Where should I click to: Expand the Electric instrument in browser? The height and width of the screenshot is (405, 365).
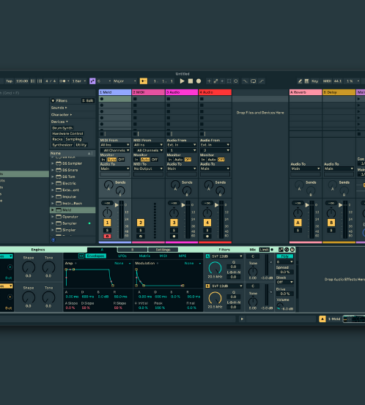(x=52, y=183)
